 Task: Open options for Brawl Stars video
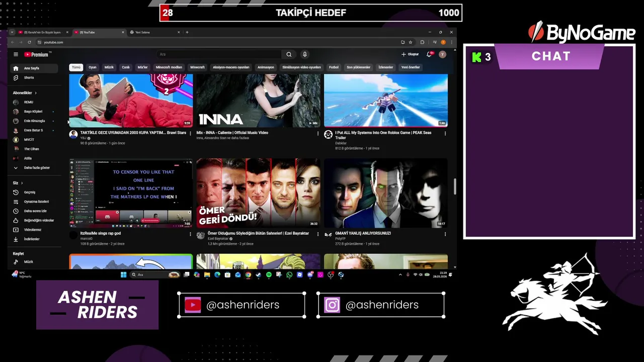(190, 133)
